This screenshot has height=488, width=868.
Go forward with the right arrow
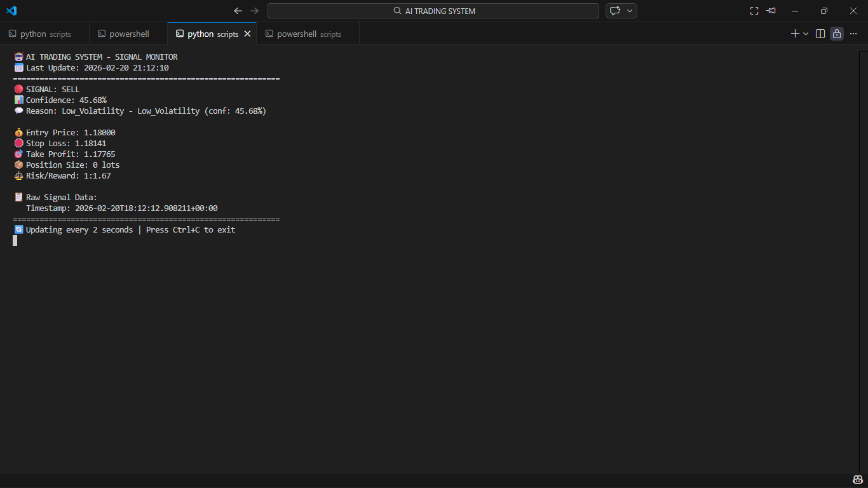coord(254,11)
